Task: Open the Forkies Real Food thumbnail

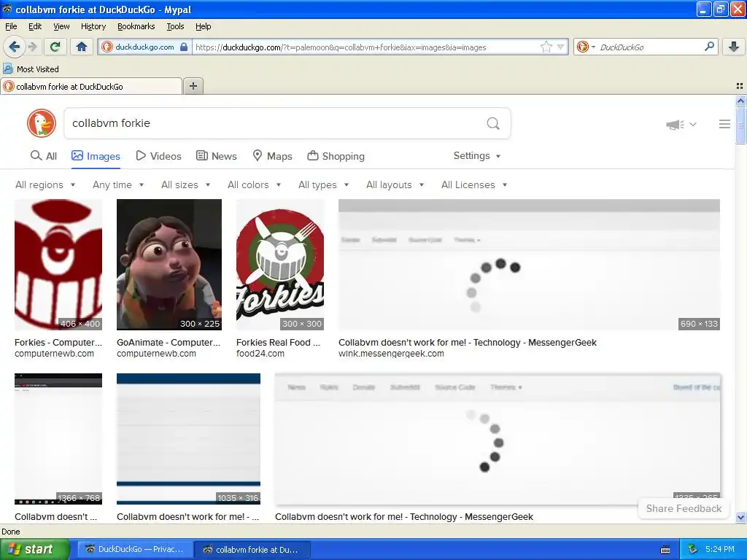Action: tap(280, 264)
